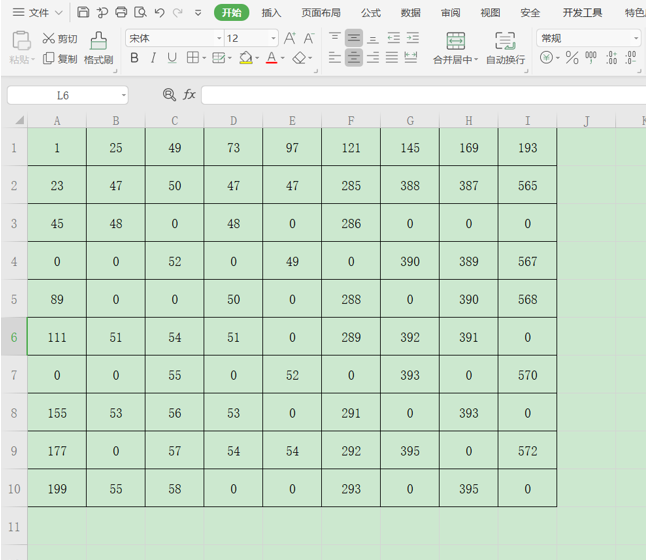The width and height of the screenshot is (646, 560).
Task: Click the Borders icon
Action: point(192,58)
